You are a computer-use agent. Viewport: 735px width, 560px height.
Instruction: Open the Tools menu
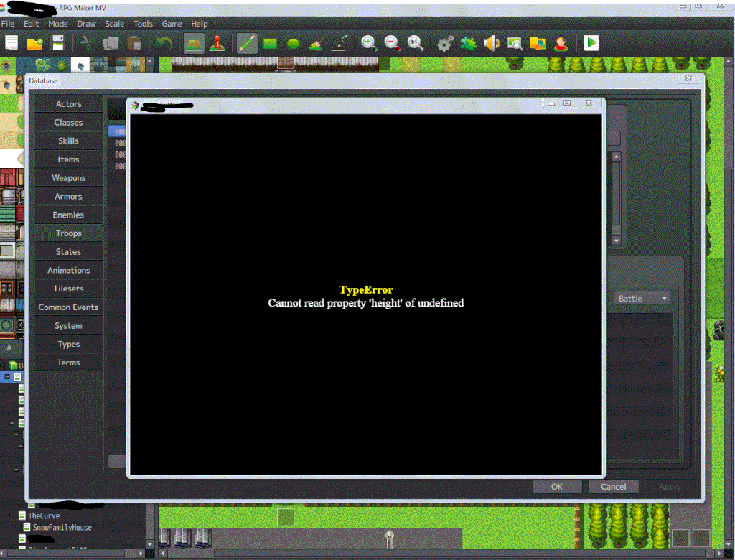(x=143, y=24)
